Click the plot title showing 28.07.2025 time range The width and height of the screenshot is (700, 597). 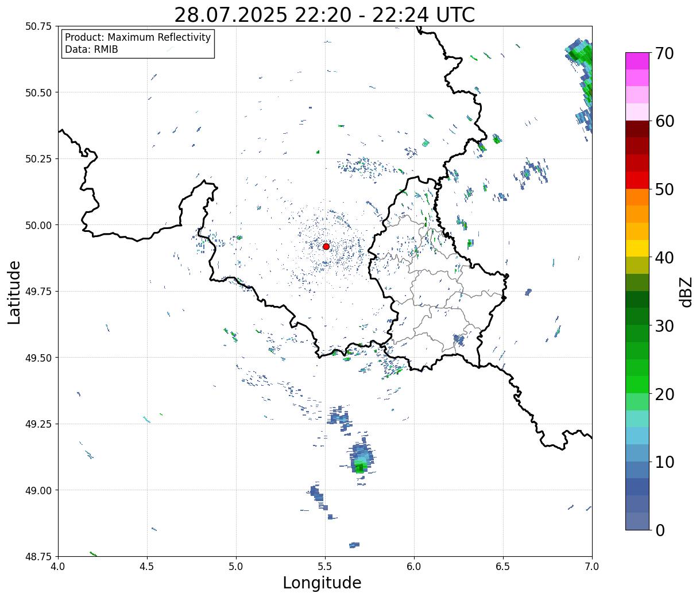324,15
